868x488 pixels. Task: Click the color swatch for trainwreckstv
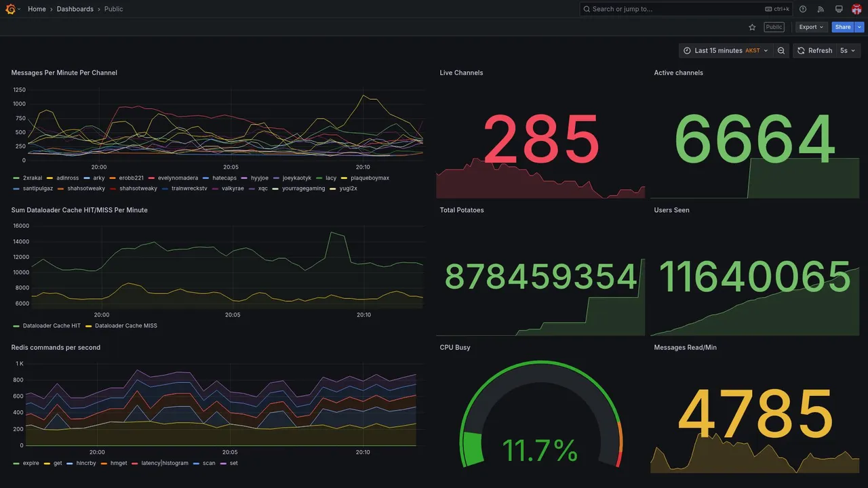point(165,188)
